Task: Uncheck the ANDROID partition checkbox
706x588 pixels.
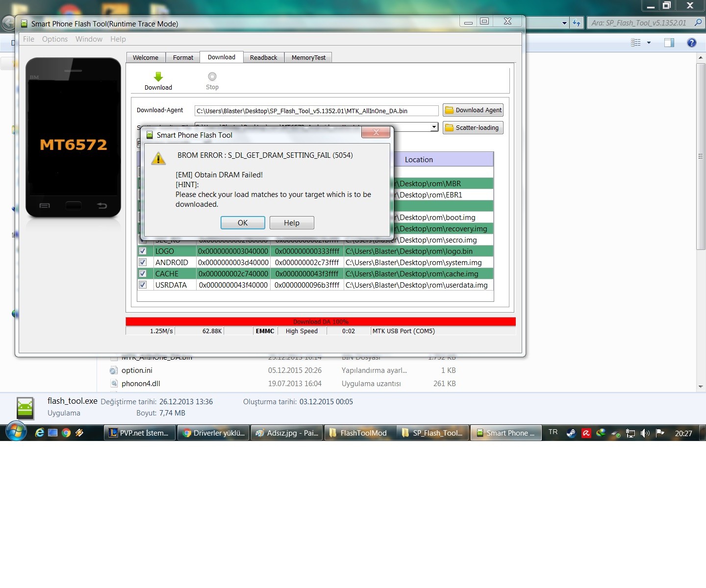Action: 143,262
